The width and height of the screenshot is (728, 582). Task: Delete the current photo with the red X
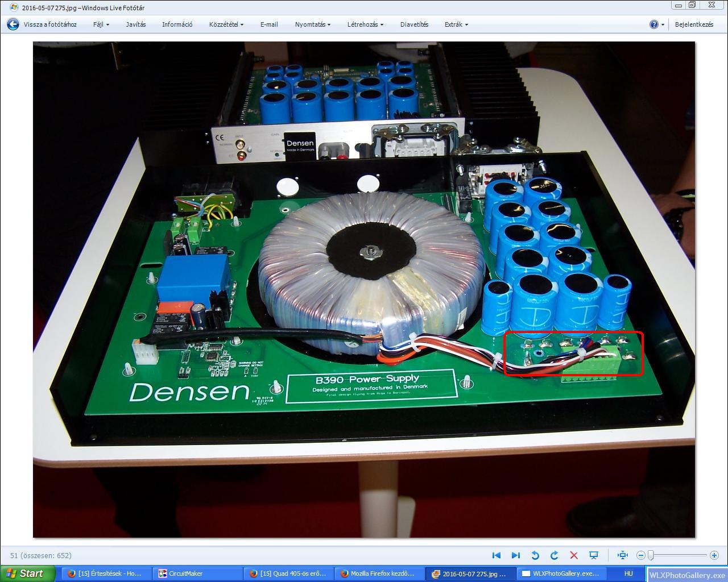click(x=574, y=555)
